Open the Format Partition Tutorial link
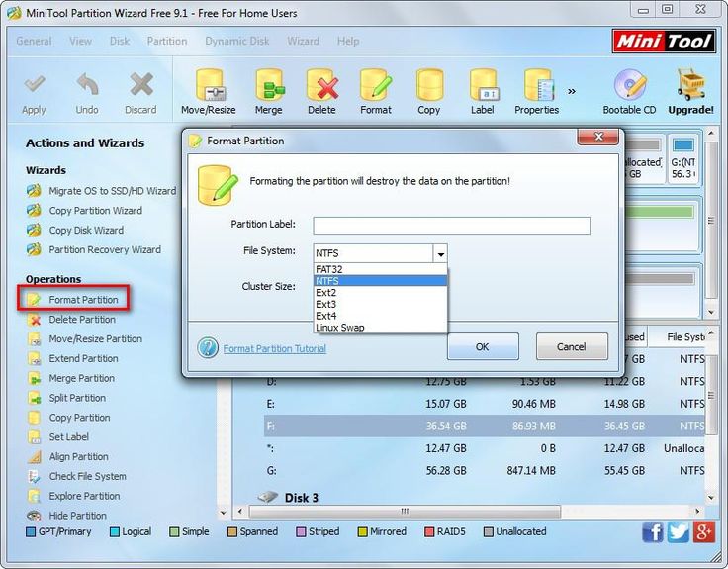The height and width of the screenshot is (569, 728). pyautogui.click(x=274, y=349)
